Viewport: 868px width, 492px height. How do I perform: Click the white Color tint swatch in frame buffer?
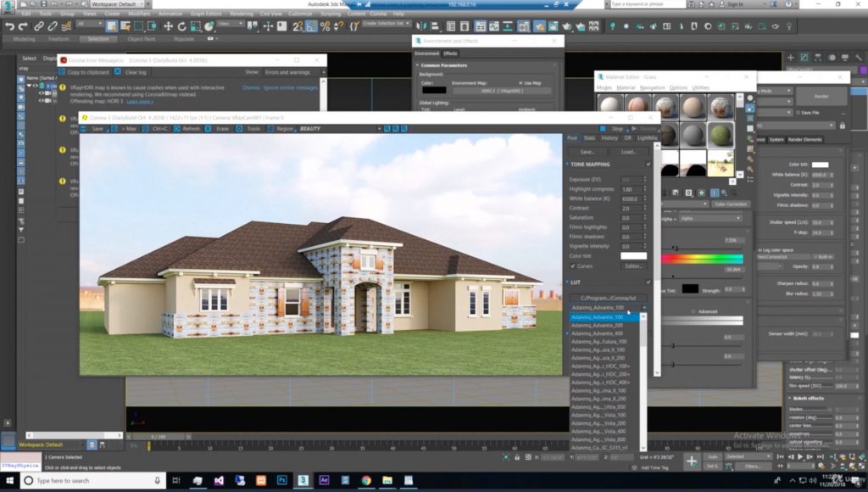[633, 256]
